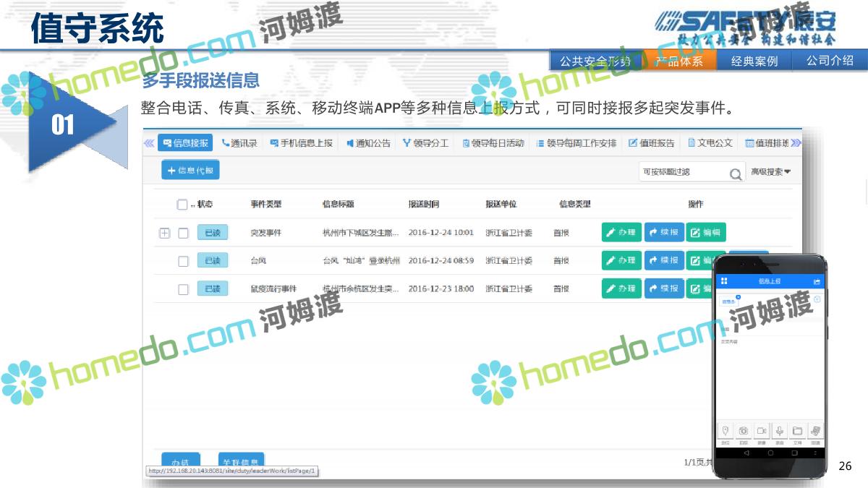
Task: Tap the share icon in phone header
Action: click(817, 281)
